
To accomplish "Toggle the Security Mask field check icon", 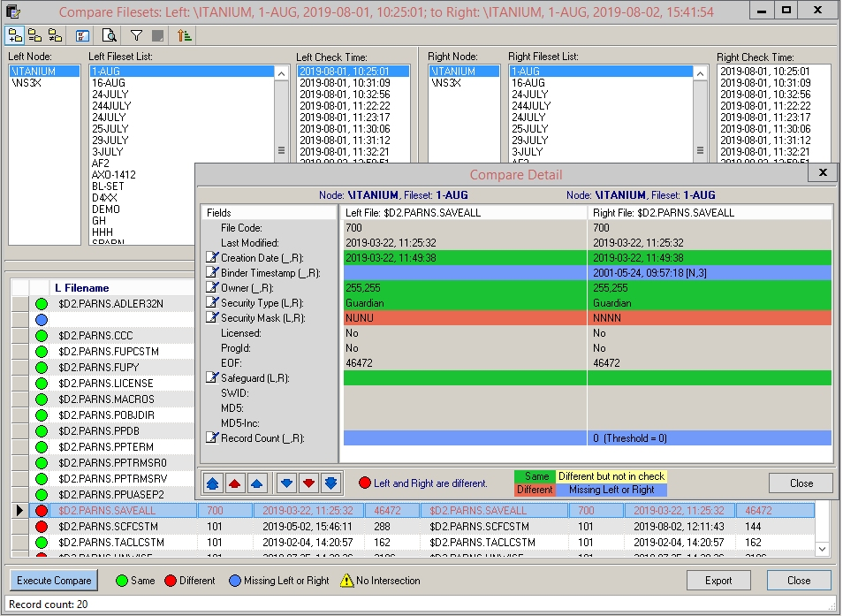I will [211, 318].
